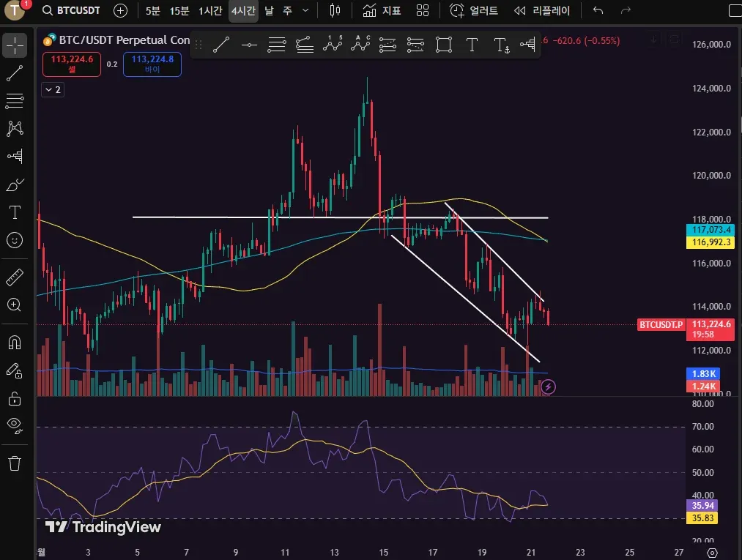742x560 pixels.
Task: Click the red 113,224.6 sell button
Action: [x=72, y=64]
